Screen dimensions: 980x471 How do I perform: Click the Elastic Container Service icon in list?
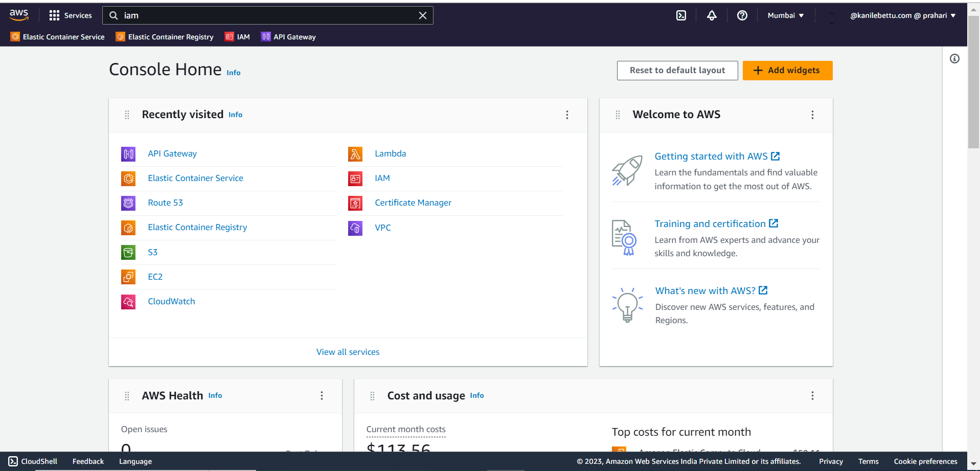(x=128, y=178)
